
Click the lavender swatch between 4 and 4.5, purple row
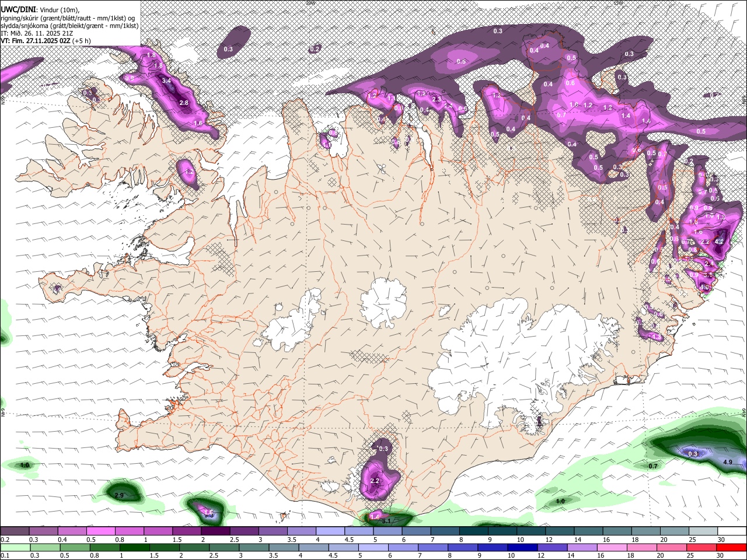coord(330,531)
